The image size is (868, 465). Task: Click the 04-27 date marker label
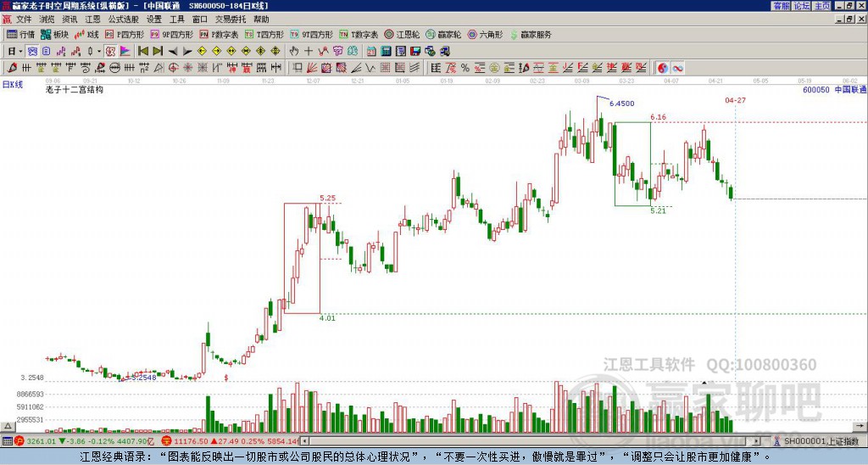click(735, 100)
